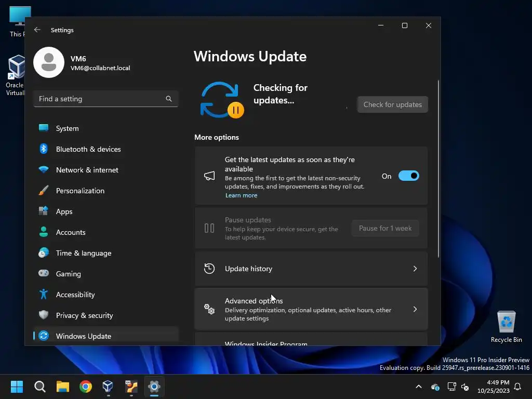The height and width of the screenshot is (399, 532).
Task: Select the Privacy & security shield icon
Action: (x=44, y=315)
